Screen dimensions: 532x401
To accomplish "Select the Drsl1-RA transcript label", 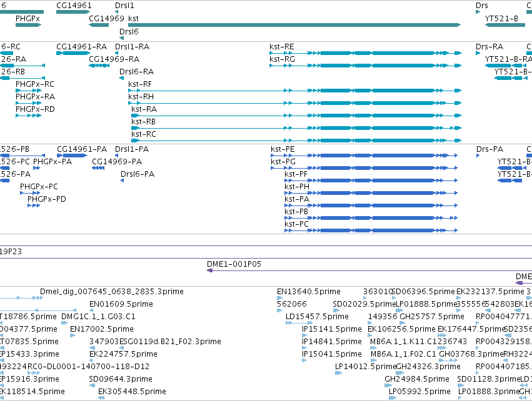I will [x=132, y=46].
